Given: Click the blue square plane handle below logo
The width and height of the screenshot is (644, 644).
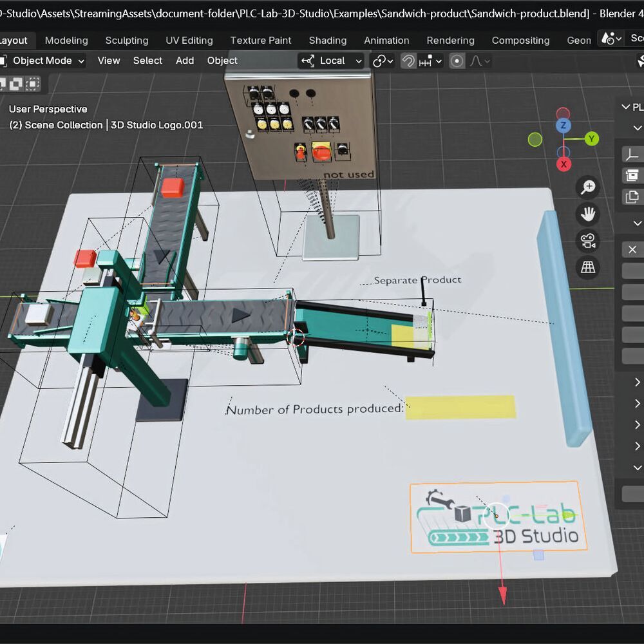Looking at the screenshot, I should 538,555.
